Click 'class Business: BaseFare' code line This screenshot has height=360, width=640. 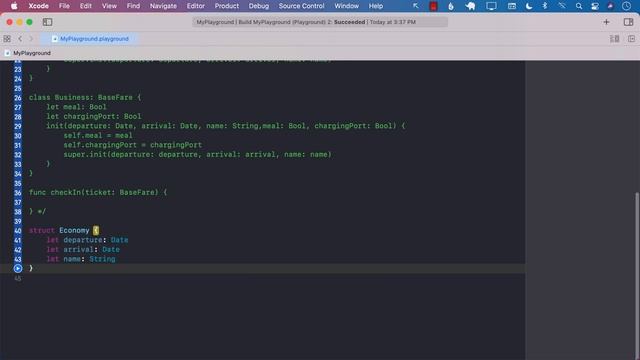[84, 98]
